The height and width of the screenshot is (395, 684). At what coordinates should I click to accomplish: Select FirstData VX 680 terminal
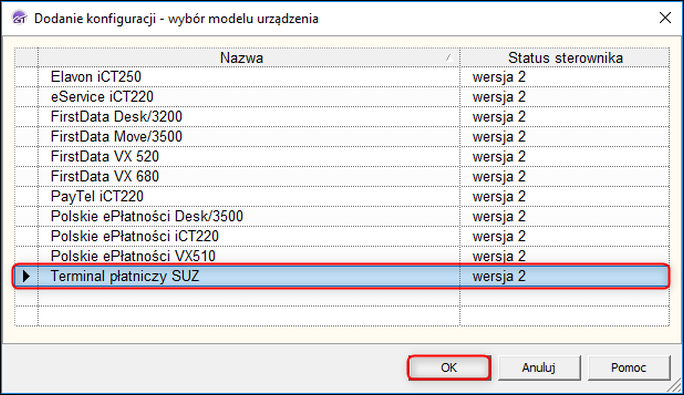pos(342,177)
